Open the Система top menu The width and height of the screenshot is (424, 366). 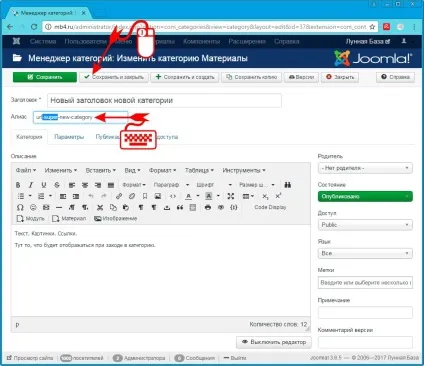tap(43, 41)
